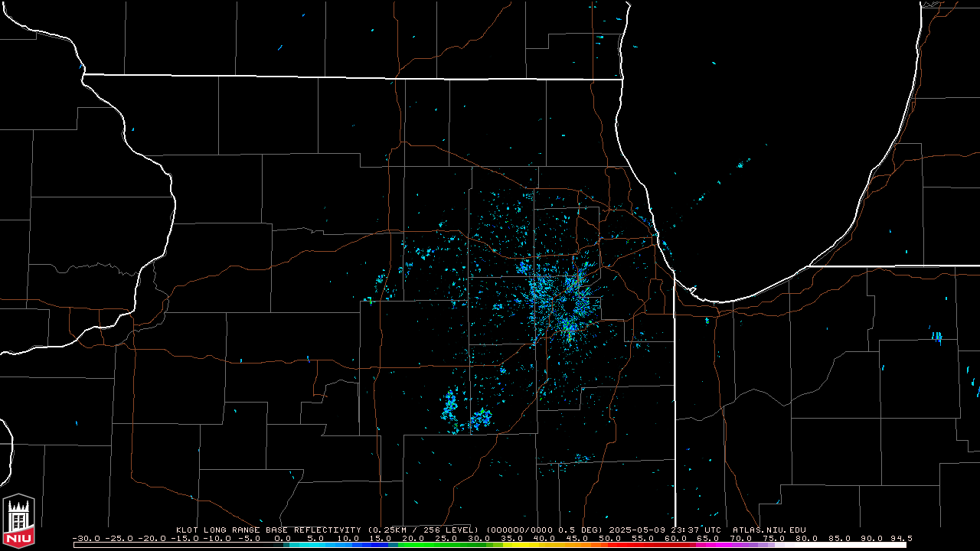980x551 pixels.
Task: Click the 35.0 scale label
Action: [x=511, y=538]
